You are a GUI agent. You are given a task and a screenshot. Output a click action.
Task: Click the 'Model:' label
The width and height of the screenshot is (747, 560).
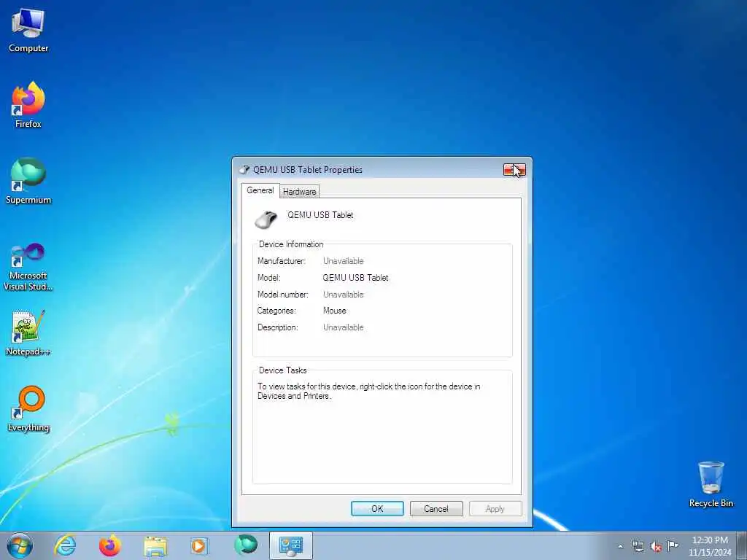coord(268,278)
